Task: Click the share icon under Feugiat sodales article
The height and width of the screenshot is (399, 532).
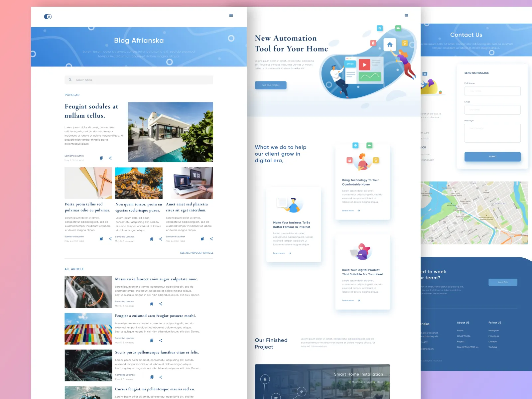Action: pos(110,158)
